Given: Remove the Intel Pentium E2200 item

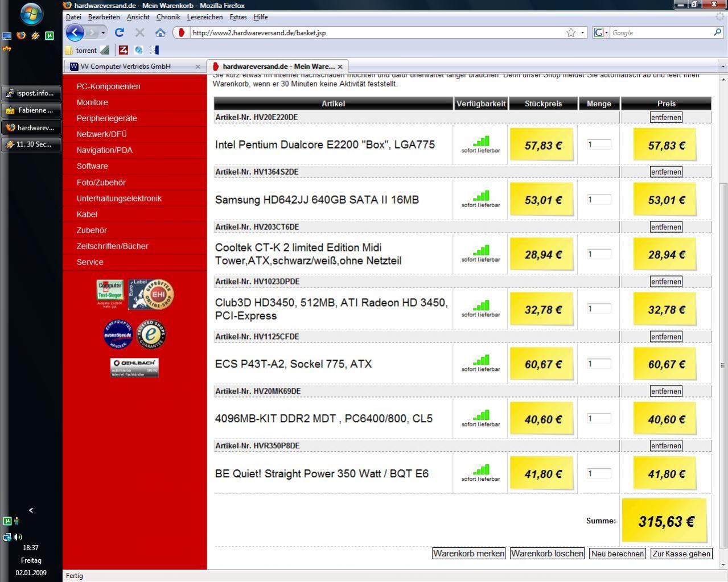Looking at the screenshot, I should tap(666, 117).
